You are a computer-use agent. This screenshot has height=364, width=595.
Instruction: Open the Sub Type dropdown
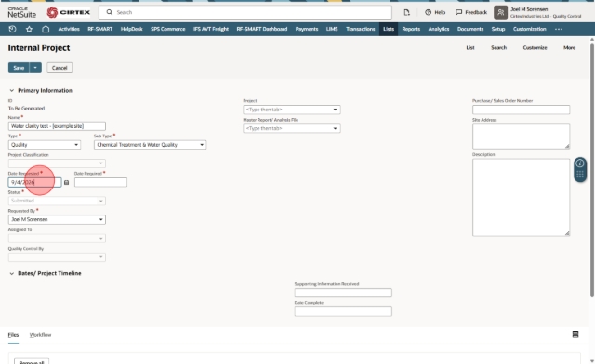tap(151, 145)
